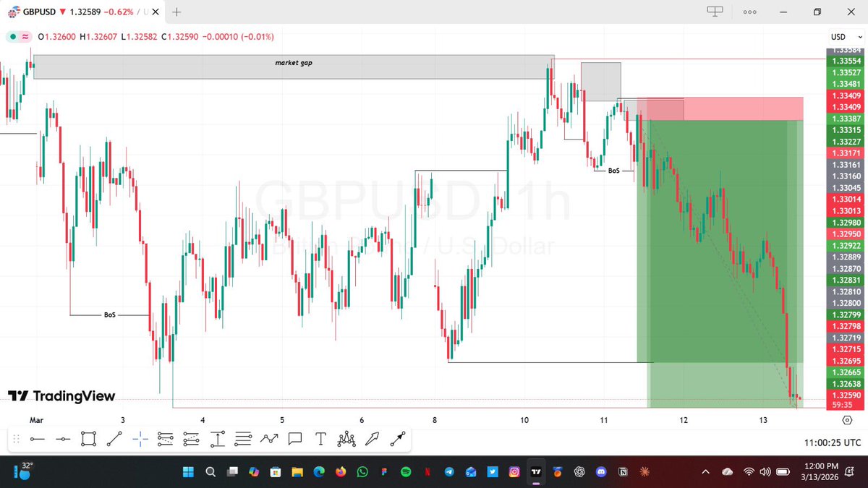Click the 1.33527 price axis label

[846, 72]
